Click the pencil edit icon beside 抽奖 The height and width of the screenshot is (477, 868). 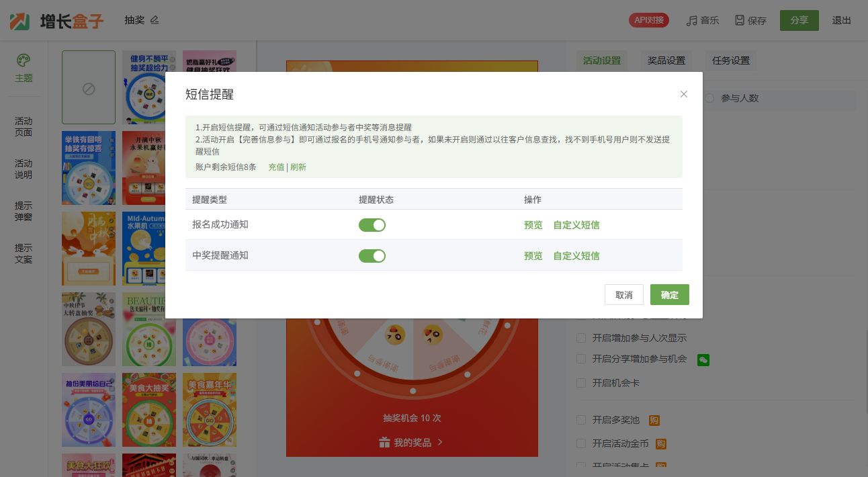(x=155, y=20)
